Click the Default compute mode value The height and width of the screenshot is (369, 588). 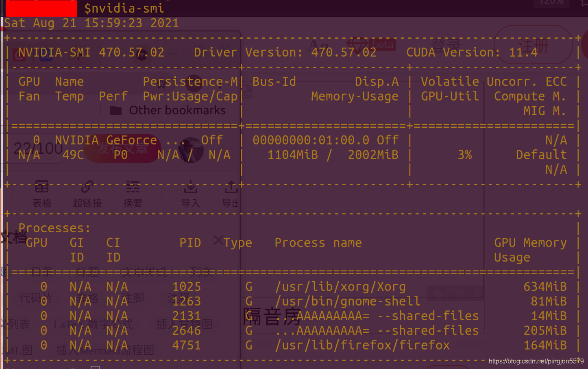tap(542, 155)
